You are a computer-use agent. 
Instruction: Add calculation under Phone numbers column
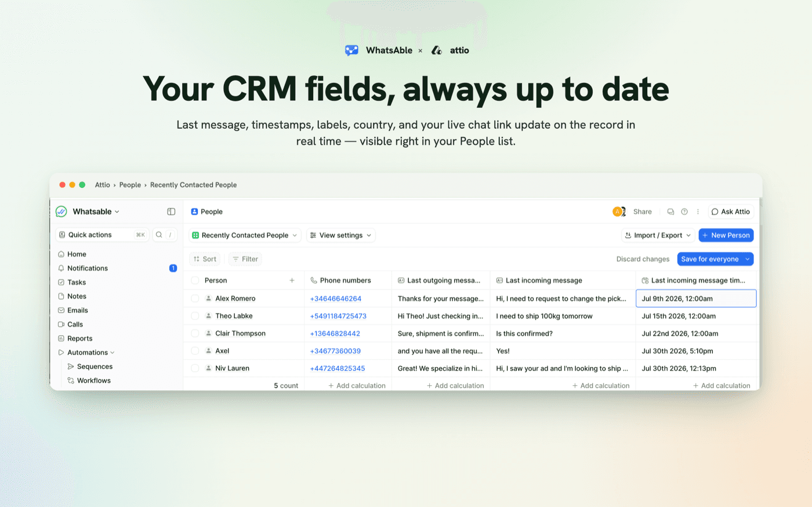pyautogui.click(x=357, y=386)
